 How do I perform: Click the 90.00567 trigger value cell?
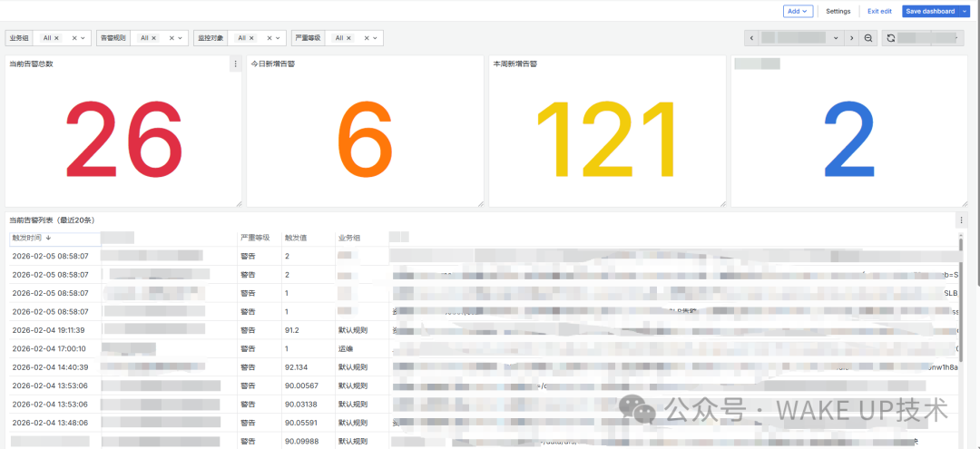coord(301,386)
